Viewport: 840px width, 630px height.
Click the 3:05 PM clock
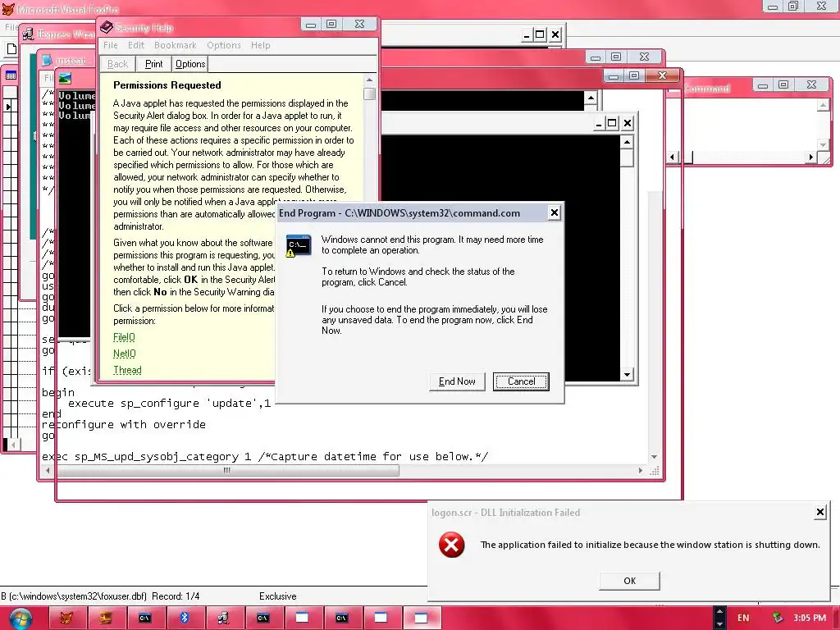click(x=810, y=618)
